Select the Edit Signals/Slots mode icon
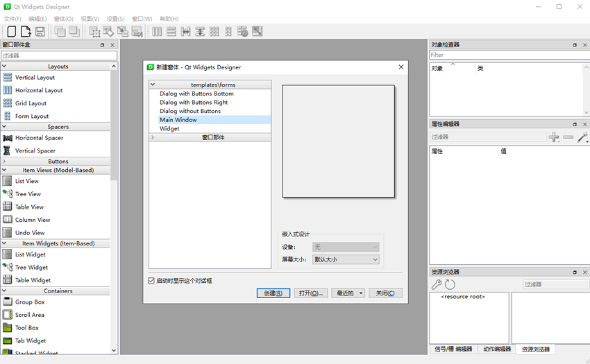Viewport: 590px width, 364px height. pyautogui.click(x=109, y=32)
